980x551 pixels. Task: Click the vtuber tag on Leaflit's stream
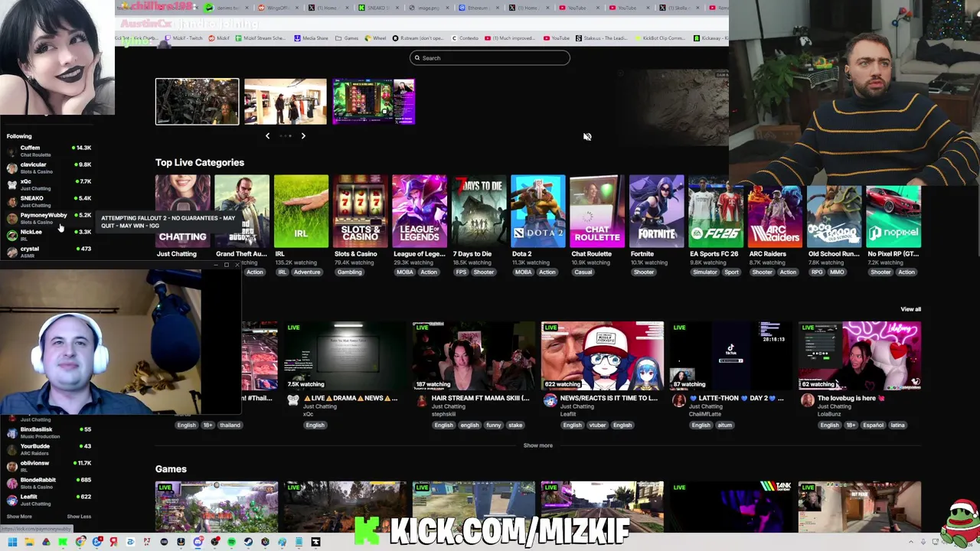tap(597, 425)
